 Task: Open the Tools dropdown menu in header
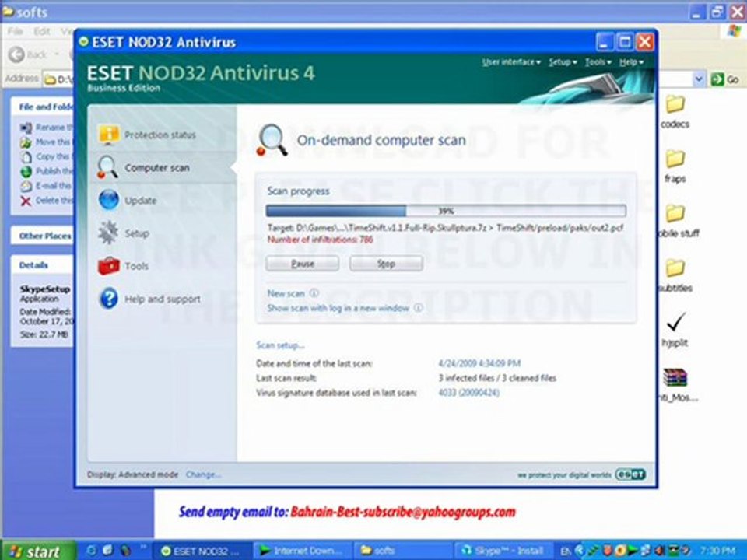pos(598,62)
